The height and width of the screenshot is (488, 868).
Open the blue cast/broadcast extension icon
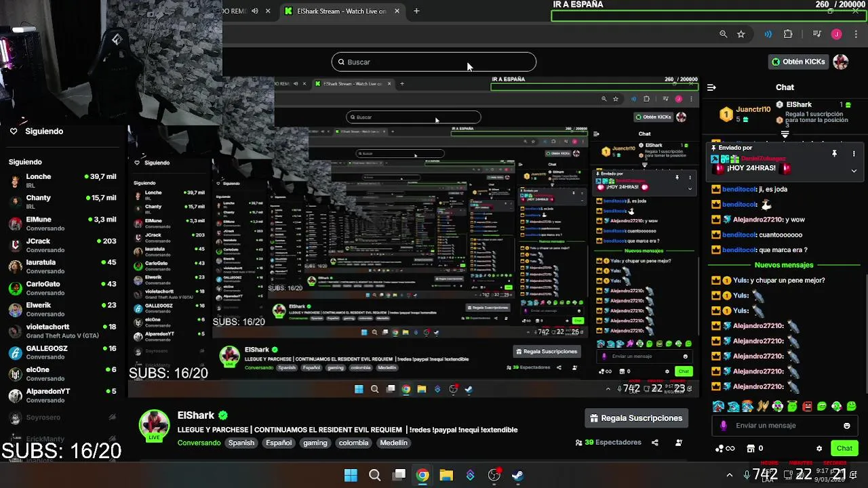click(768, 34)
